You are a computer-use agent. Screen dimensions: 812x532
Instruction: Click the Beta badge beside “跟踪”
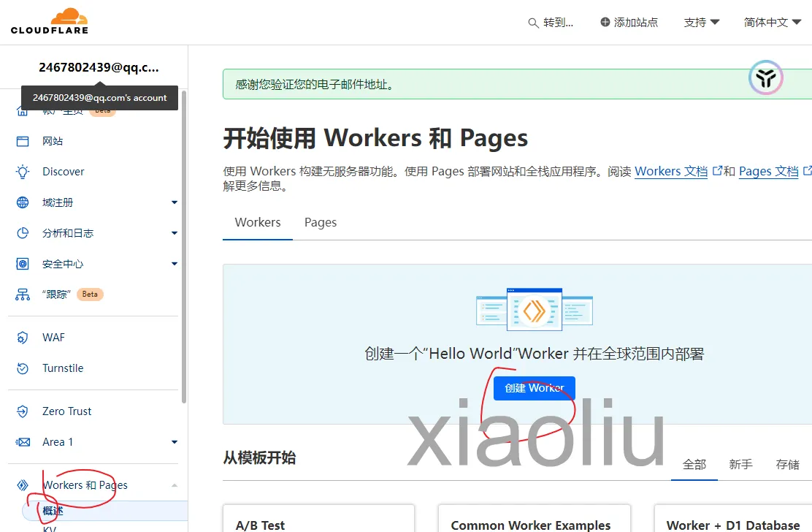(90, 294)
